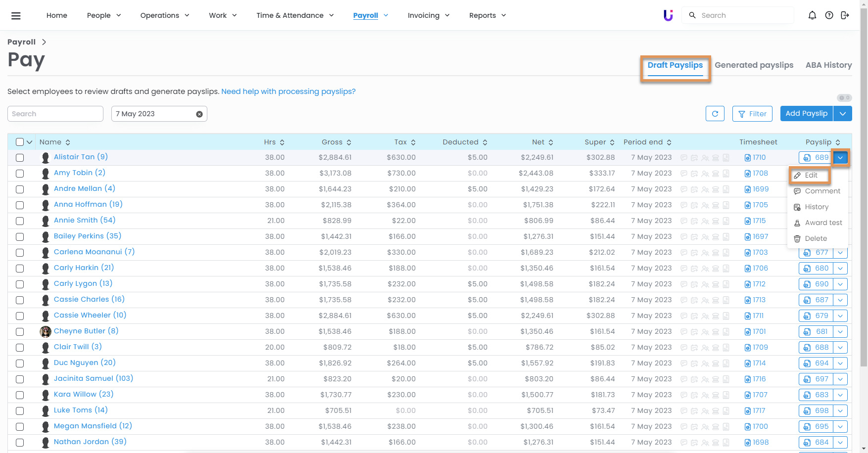
Task: Expand the Add Payslip dropdown arrow
Action: (x=842, y=114)
